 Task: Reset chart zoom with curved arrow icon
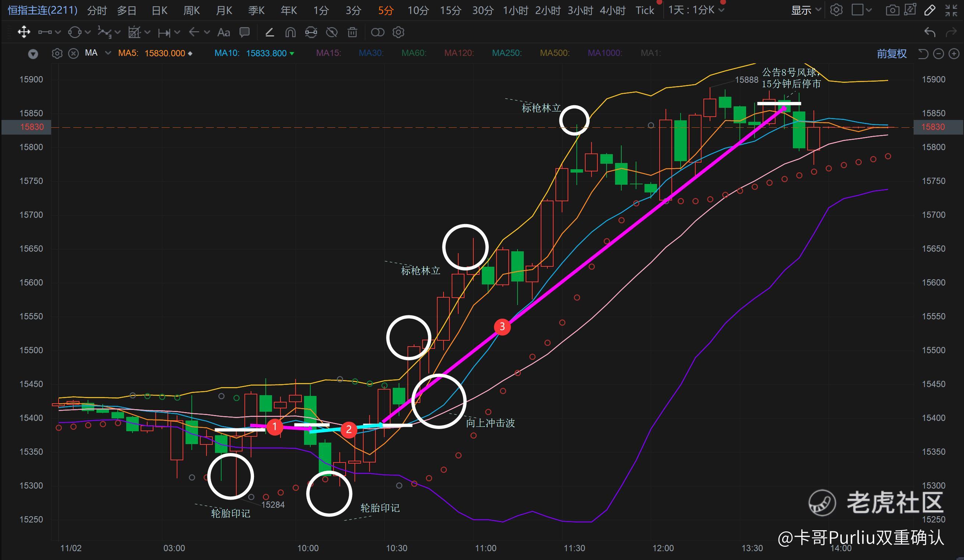point(923,54)
